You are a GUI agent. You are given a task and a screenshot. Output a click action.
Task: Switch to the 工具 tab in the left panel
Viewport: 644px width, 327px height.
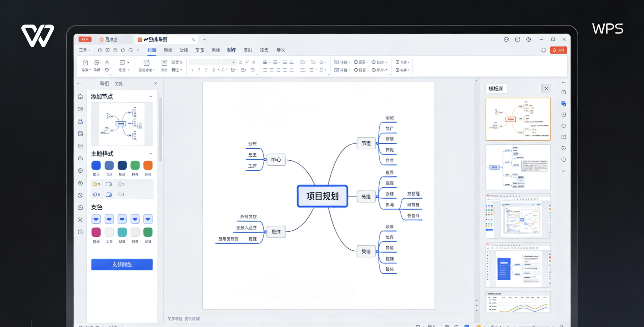pos(120,84)
